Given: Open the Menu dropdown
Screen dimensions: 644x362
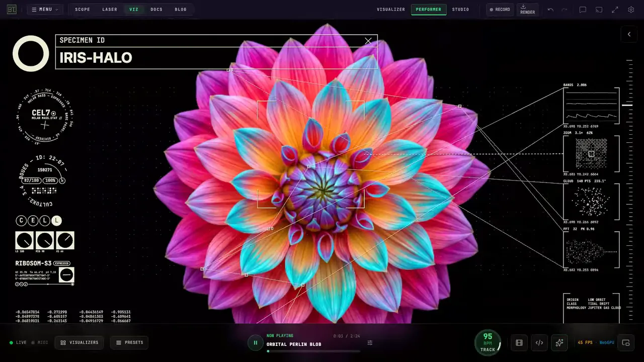Looking at the screenshot, I should 45,10.
